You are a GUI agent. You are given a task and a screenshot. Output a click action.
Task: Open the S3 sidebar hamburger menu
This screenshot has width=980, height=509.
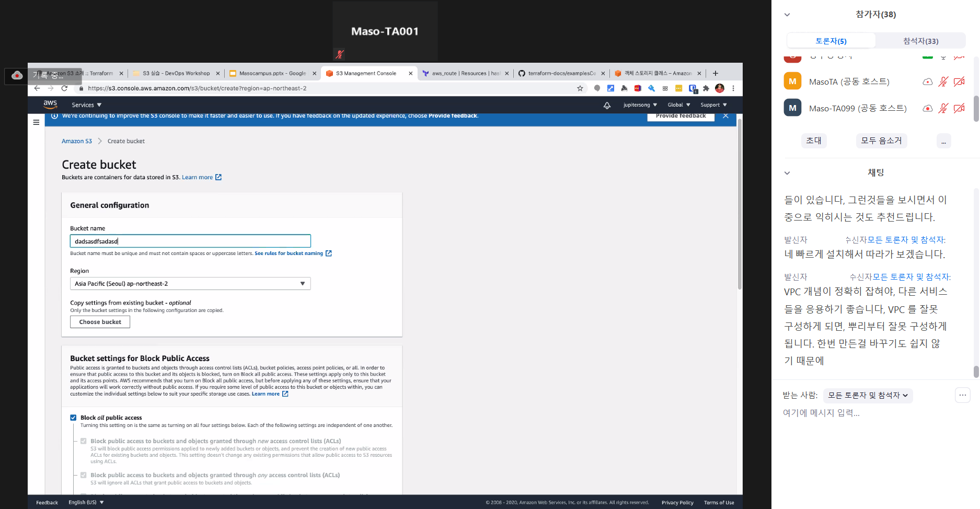36,122
